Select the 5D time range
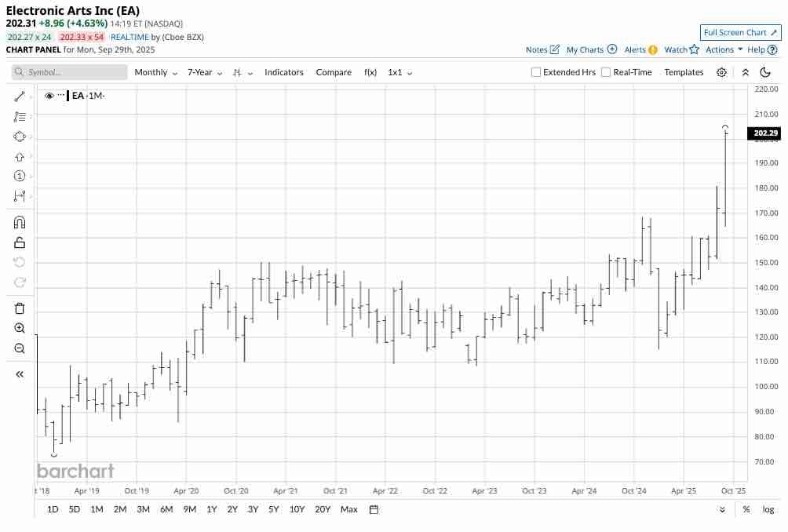Screen dimensions: 788x532 click(75, 509)
